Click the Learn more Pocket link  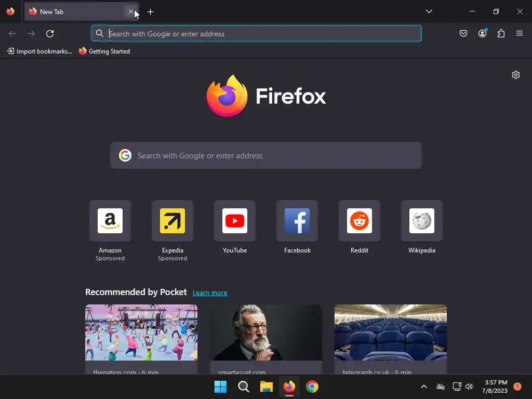pyautogui.click(x=210, y=293)
